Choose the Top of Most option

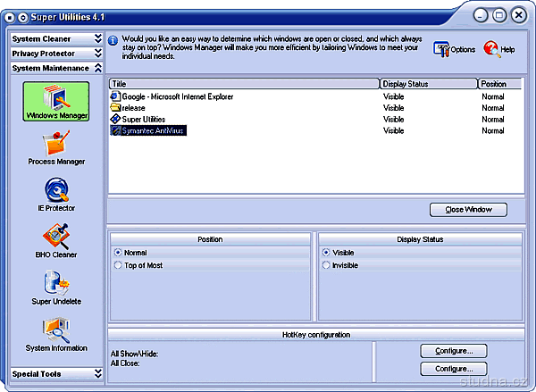click(x=118, y=265)
